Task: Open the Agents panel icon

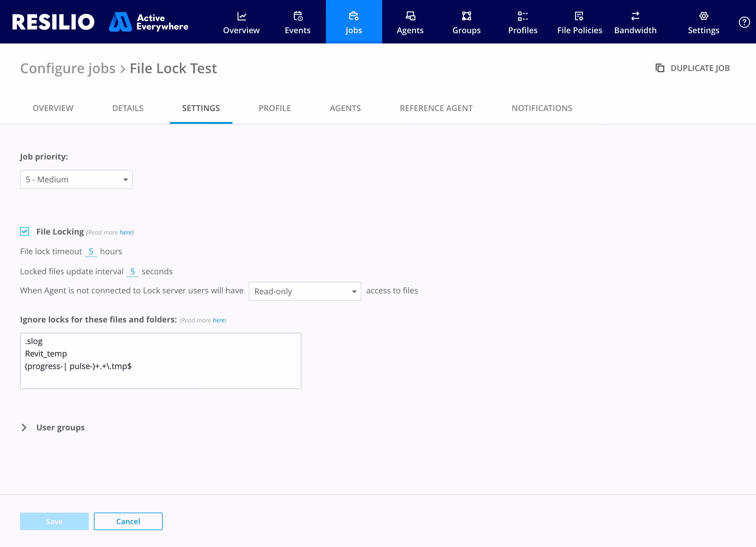Action: 410,16
